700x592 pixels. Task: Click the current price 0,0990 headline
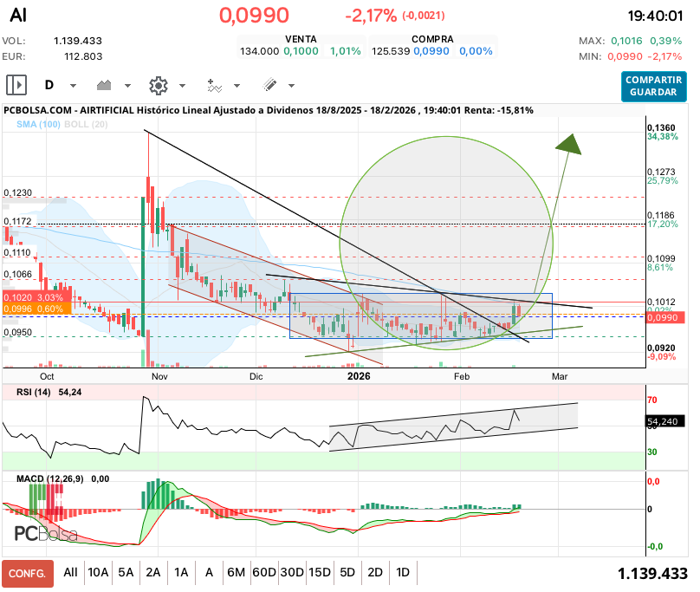(x=254, y=16)
